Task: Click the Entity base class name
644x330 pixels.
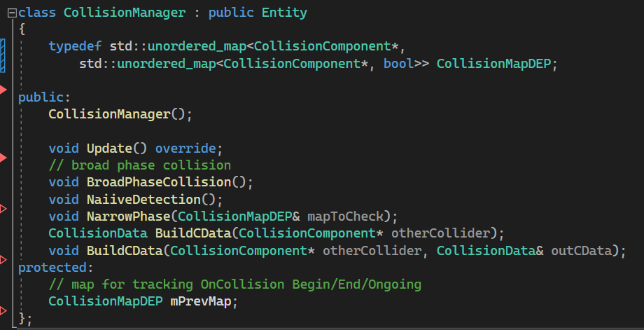Action: coord(284,13)
